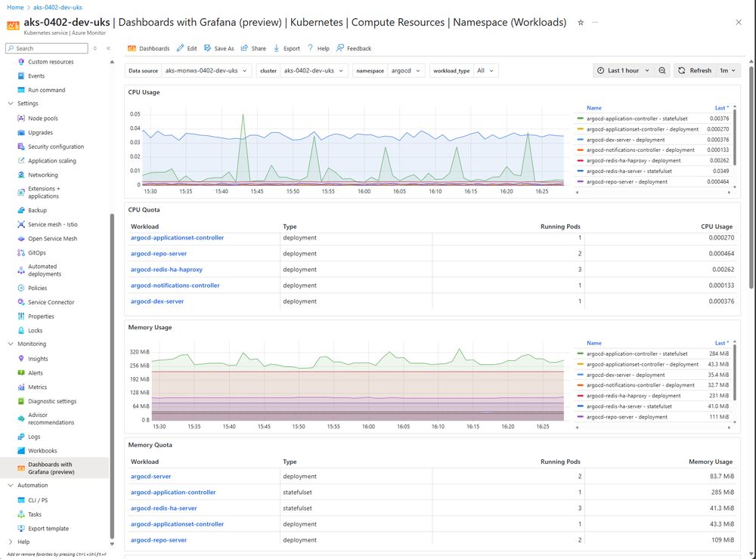The width and height of the screenshot is (756, 559).
Task: Click the zoom out time range icon
Action: [x=662, y=70]
